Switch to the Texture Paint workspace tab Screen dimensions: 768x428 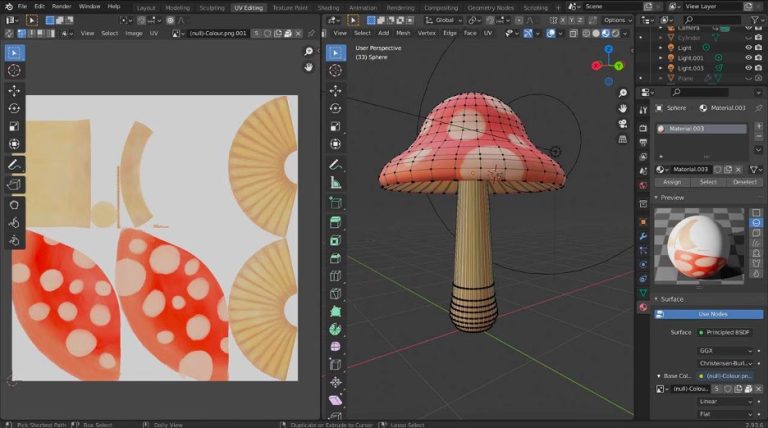pyautogui.click(x=290, y=7)
